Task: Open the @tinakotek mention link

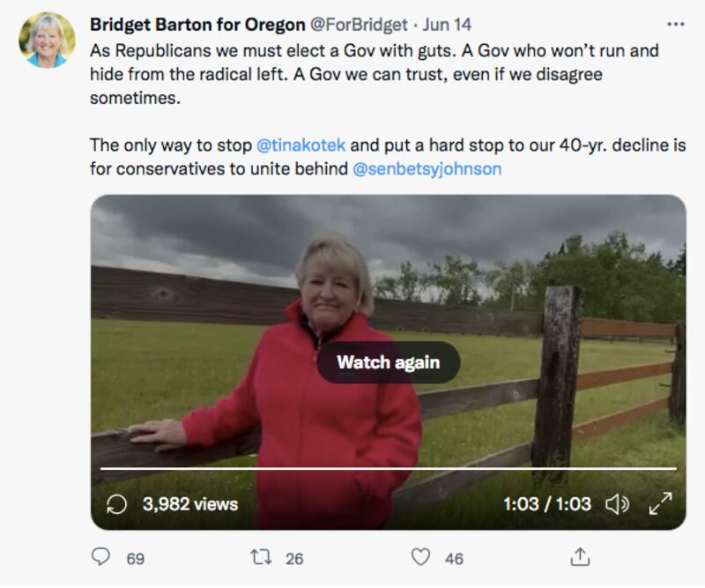Action: coord(301,145)
